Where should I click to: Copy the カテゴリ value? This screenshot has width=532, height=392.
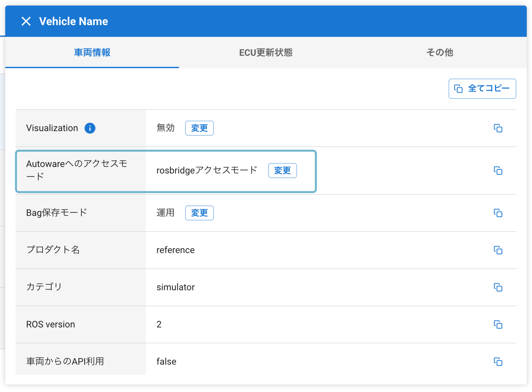[x=498, y=287]
